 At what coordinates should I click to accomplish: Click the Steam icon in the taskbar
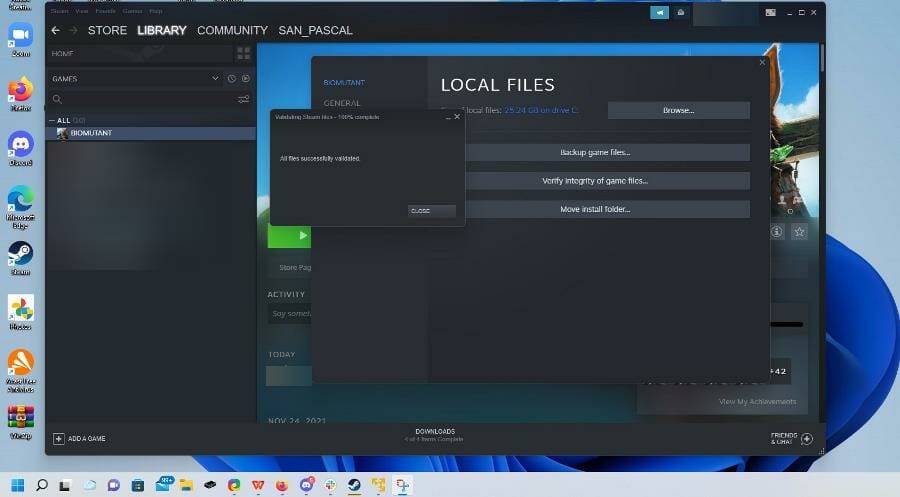(x=354, y=486)
